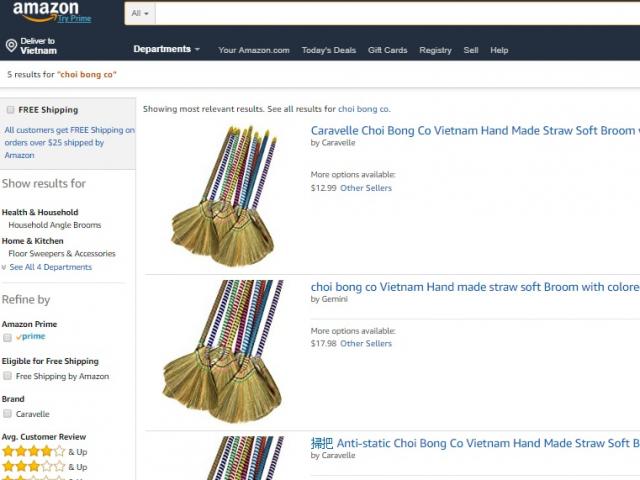Click the first broom product image

coord(224,196)
